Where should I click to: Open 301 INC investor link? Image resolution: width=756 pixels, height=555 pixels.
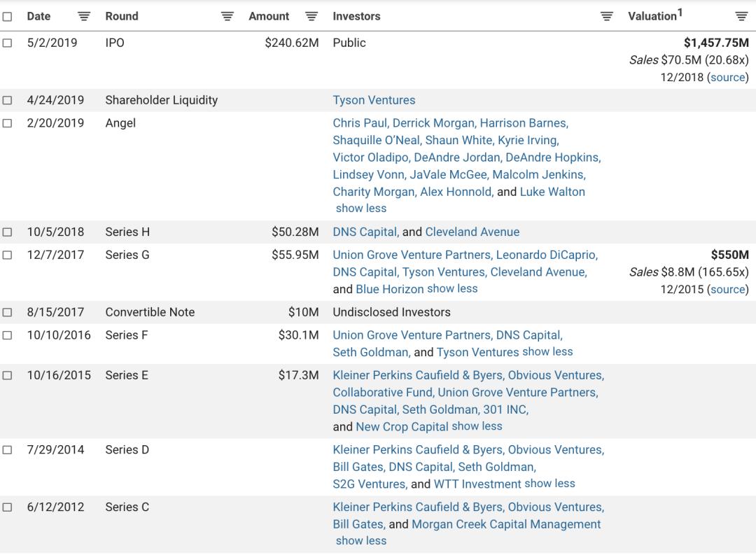pos(506,410)
